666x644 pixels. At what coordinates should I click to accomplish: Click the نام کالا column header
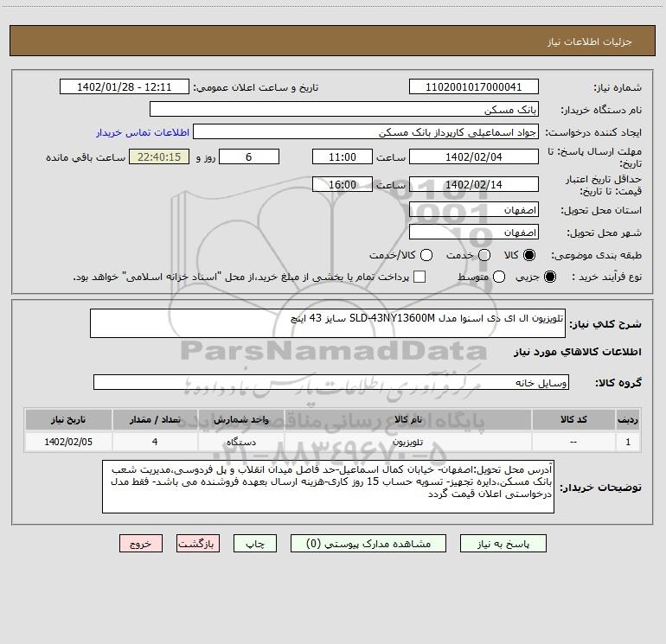tap(407, 419)
